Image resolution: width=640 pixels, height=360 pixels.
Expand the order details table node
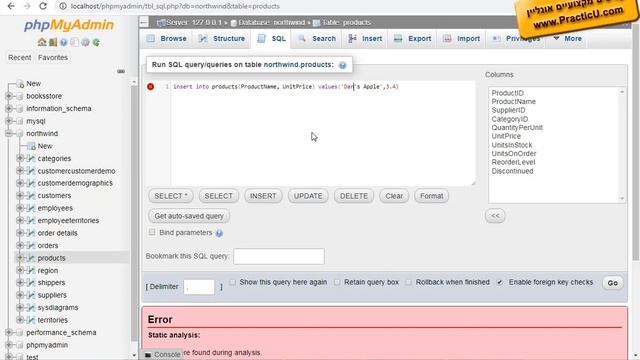pos(20,233)
